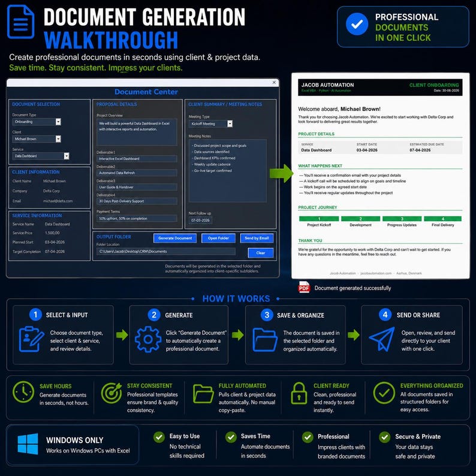Click the Document Center title

coord(146,92)
